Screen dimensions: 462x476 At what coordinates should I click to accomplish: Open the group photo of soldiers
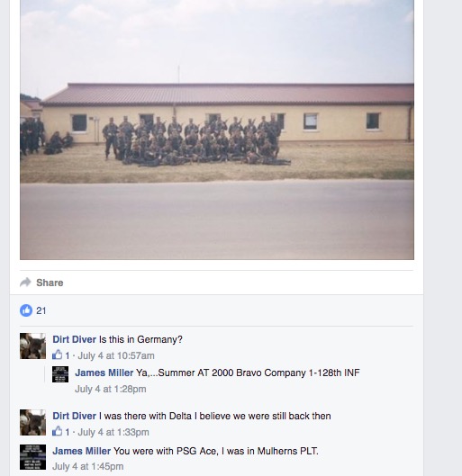217,130
